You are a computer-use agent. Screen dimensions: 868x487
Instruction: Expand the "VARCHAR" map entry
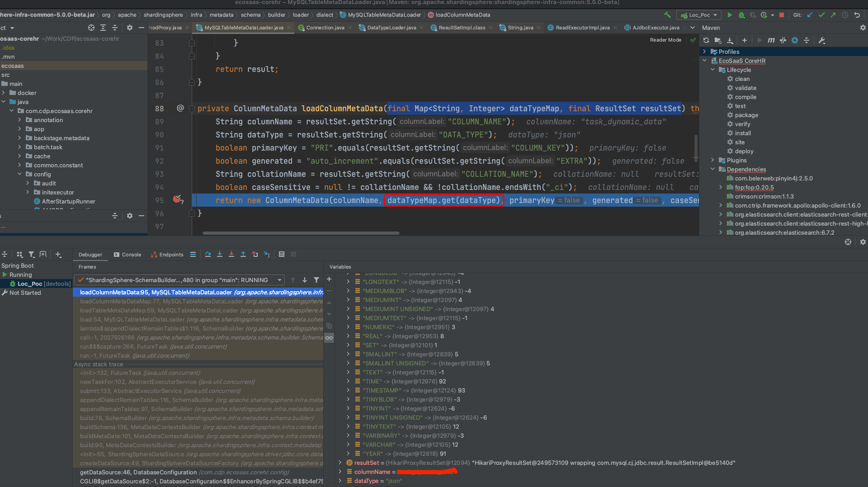(x=348, y=444)
